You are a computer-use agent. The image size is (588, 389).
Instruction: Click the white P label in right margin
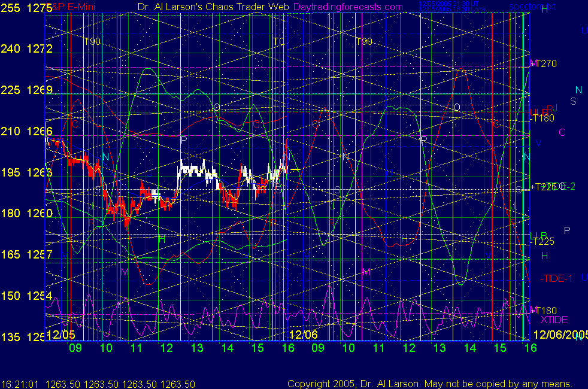[x=568, y=230]
